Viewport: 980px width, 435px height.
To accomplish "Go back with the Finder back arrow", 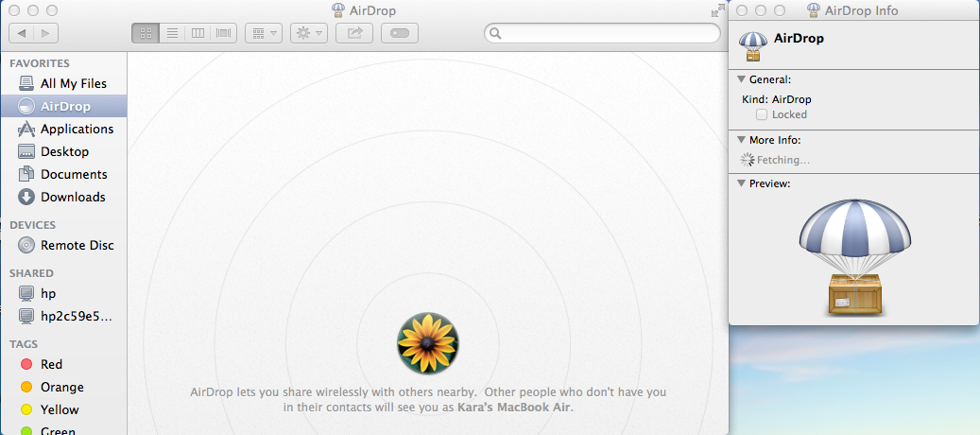I will (21, 33).
